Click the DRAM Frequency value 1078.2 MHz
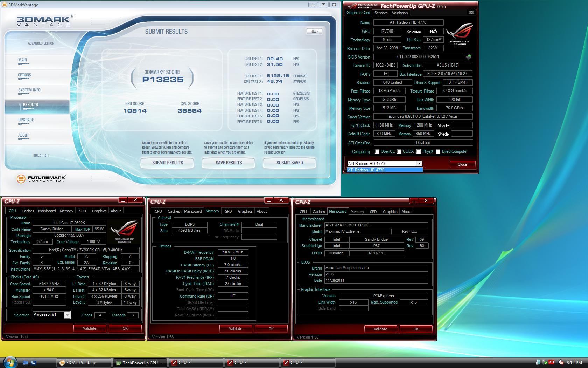The width and height of the screenshot is (588, 368). pos(233,252)
